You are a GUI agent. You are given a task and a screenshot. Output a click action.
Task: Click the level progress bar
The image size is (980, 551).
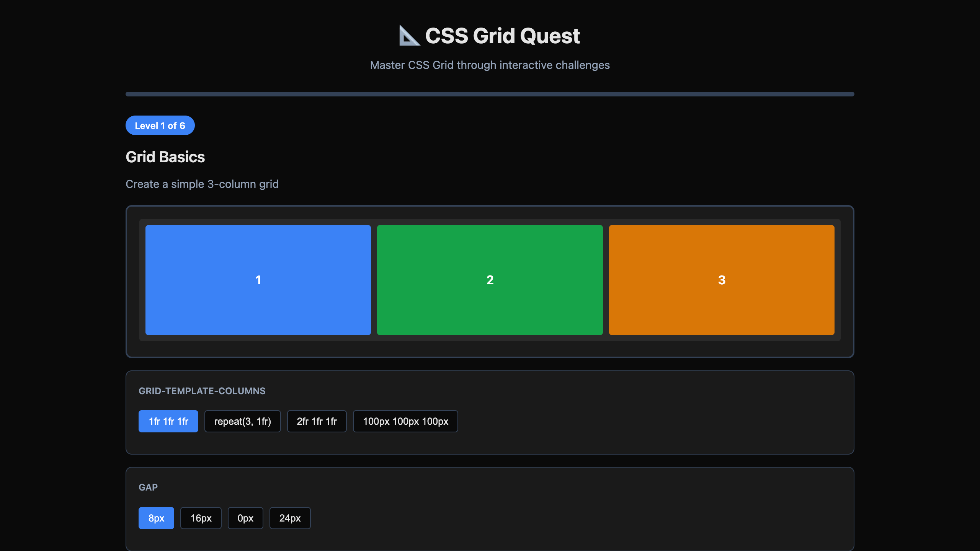pyautogui.click(x=490, y=94)
